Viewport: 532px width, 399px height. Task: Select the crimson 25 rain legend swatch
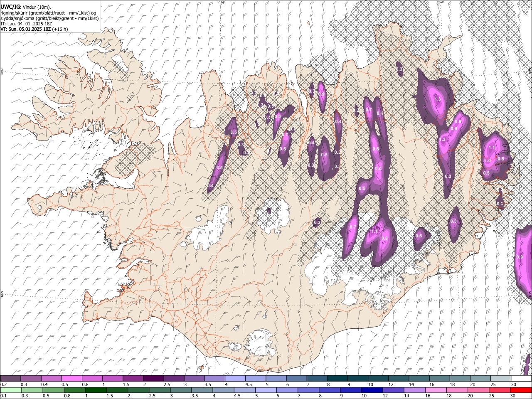(500, 390)
